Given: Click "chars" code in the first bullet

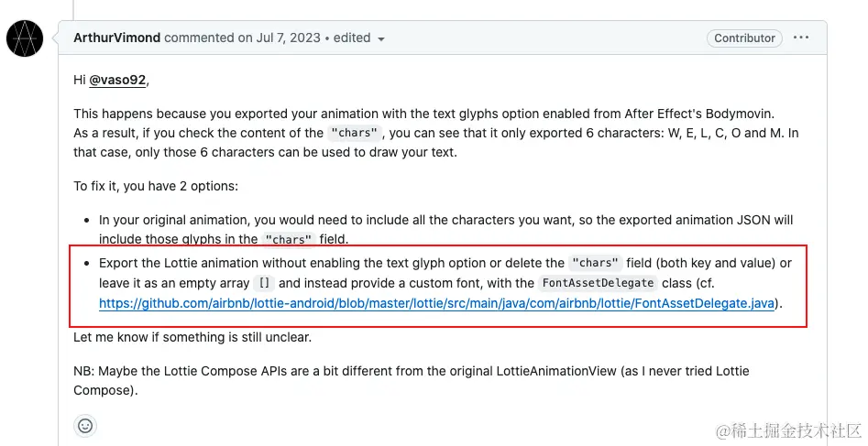Looking at the screenshot, I should point(288,239).
